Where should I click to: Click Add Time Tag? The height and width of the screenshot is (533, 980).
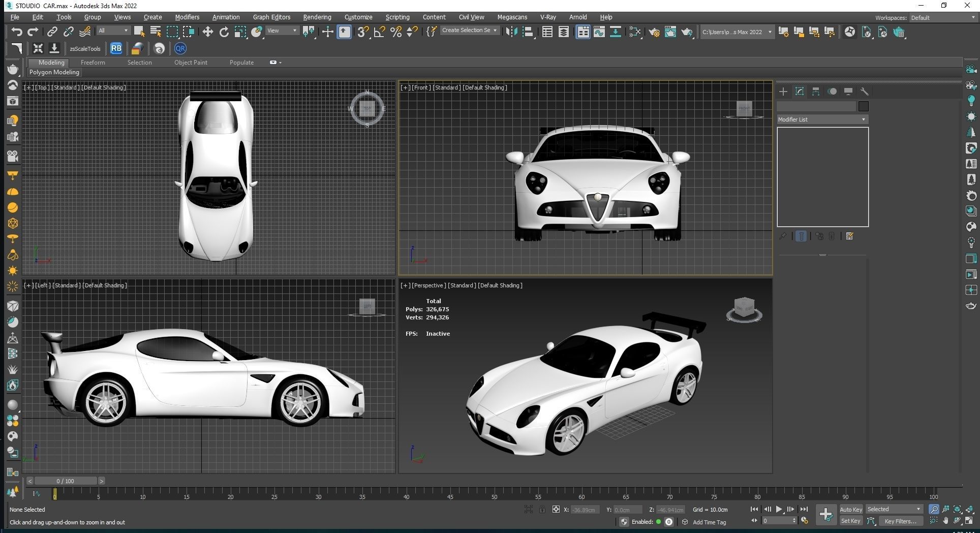[x=709, y=522]
